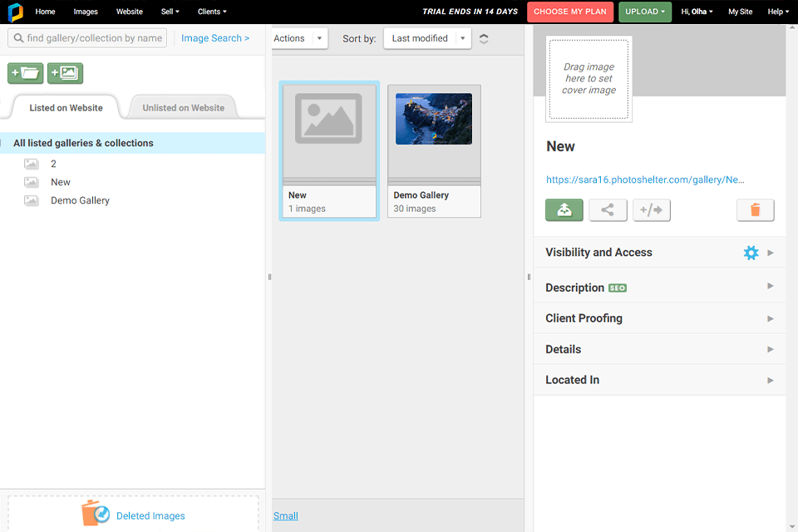798x532 pixels.
Task: Delete the New gallery trash icon
Action: (756, 209)
